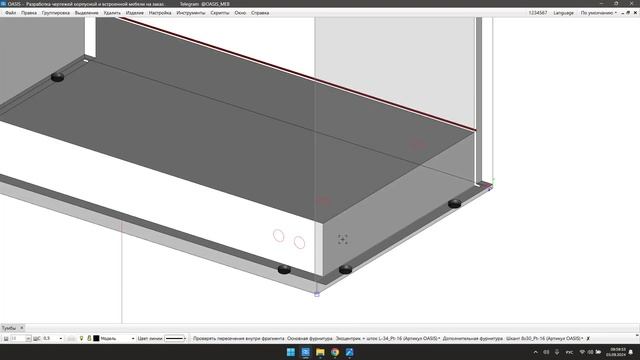
Task: Click the blue pen app icon in taskbar
Action: point(349,352)
